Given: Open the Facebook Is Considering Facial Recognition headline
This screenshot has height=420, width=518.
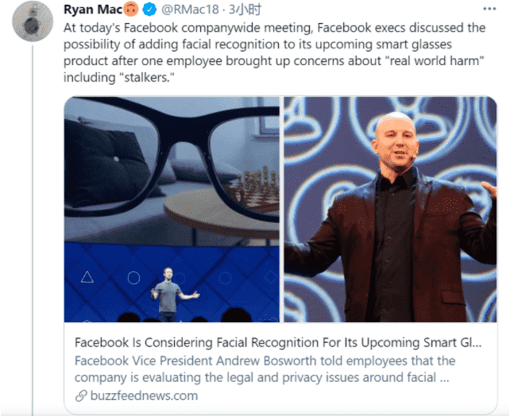Looking at the screenshot, I should click(x=278, y=343).
